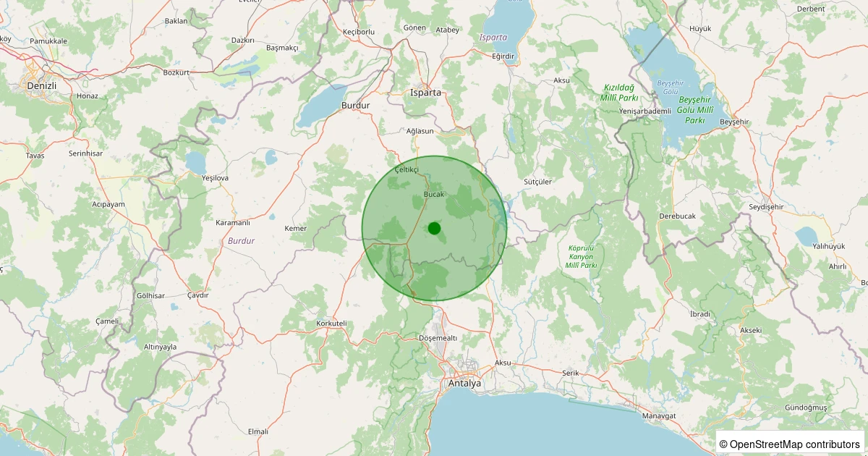The height and width of the screenshot is (456, 868).
Task: Click the Elmalı town label
Action: (x=258, y=431)
